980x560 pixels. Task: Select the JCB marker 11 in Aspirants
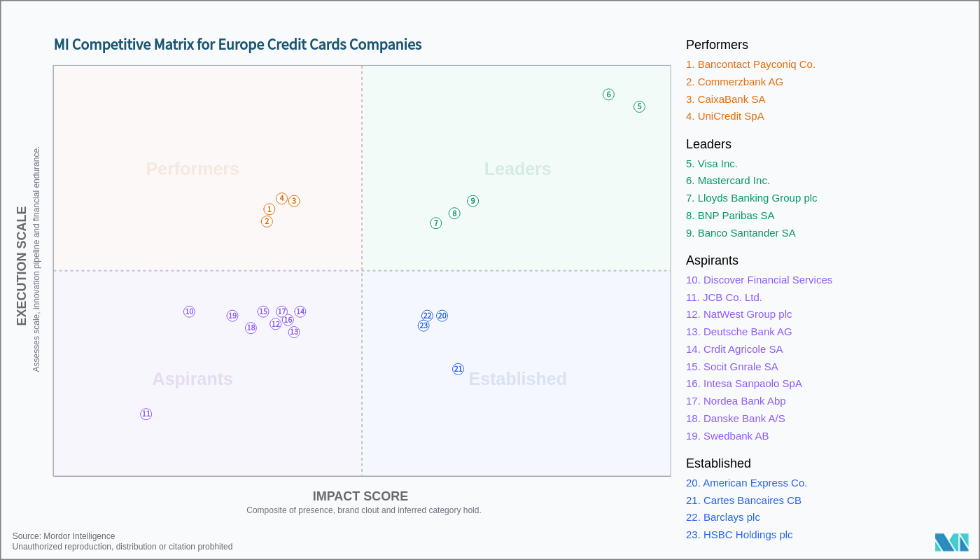click(x=146, y=414)
